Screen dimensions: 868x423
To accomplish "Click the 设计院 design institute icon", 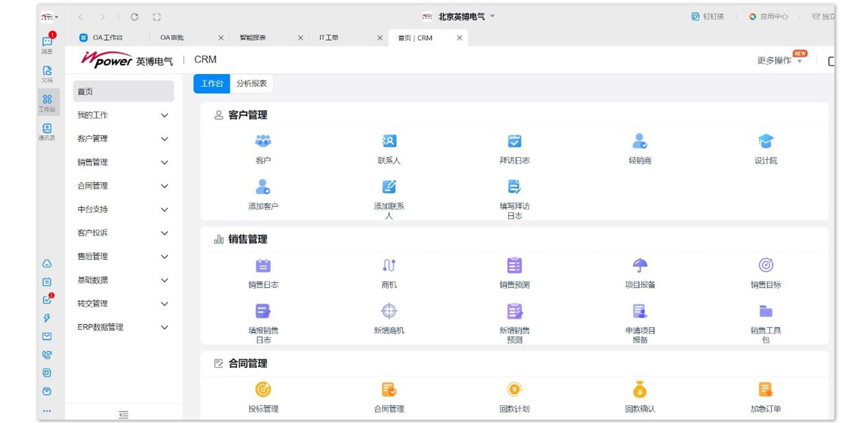I will point(766,149).
